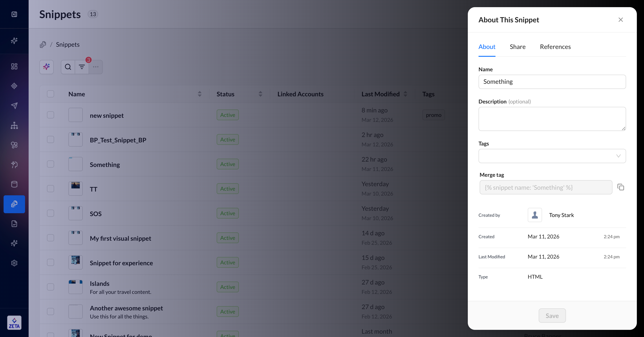Click the Snippets breadcrumb link
Image resolution: width=644 pixels, height=337 pixels.
coord(68,44)
